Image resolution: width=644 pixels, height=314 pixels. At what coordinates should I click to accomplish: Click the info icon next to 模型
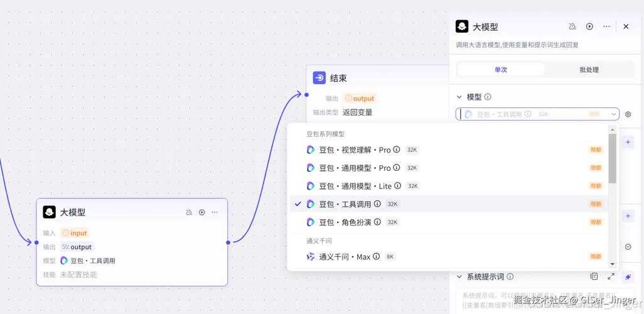[488, 97]
